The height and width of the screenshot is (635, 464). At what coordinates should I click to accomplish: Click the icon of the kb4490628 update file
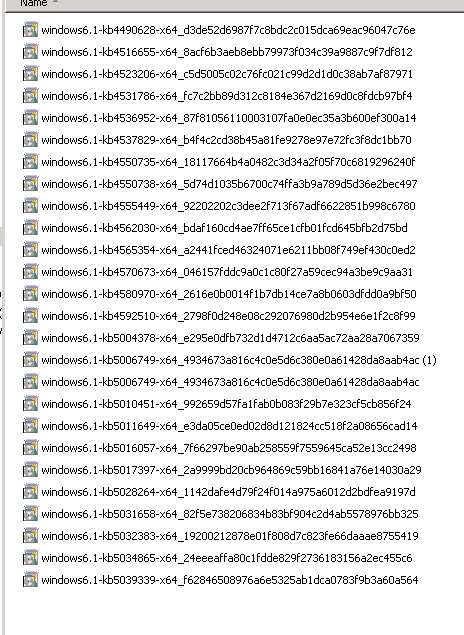tap(30, 30)
